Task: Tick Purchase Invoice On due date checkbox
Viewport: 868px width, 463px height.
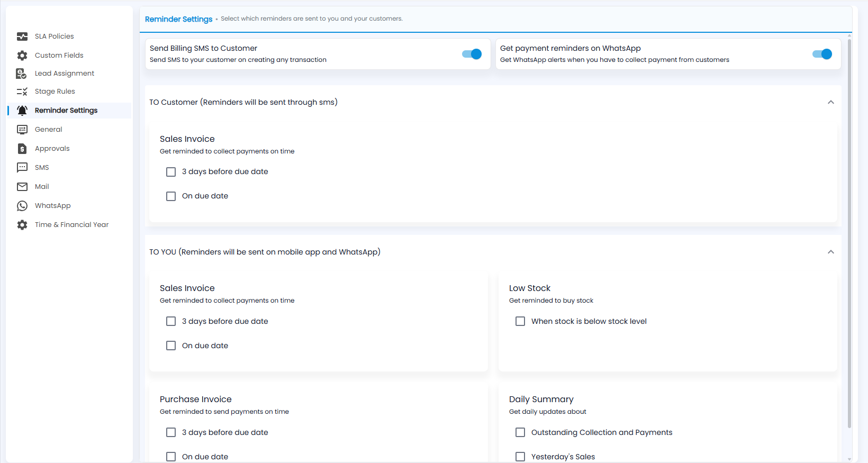Action: [x=171, y=457]
